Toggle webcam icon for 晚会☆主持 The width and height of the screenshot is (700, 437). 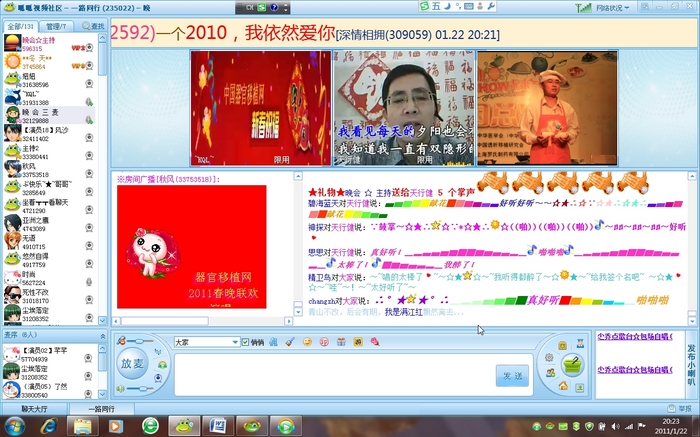89,47
